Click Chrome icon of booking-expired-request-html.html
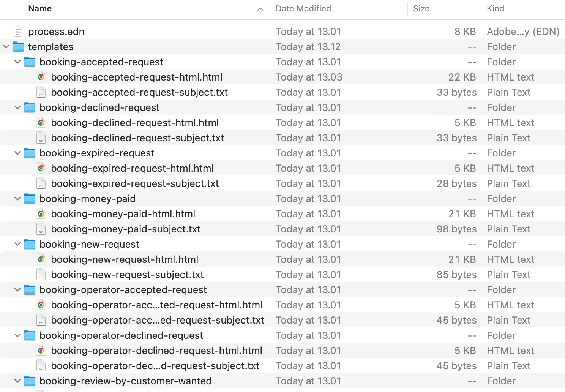 click(41, 168)
